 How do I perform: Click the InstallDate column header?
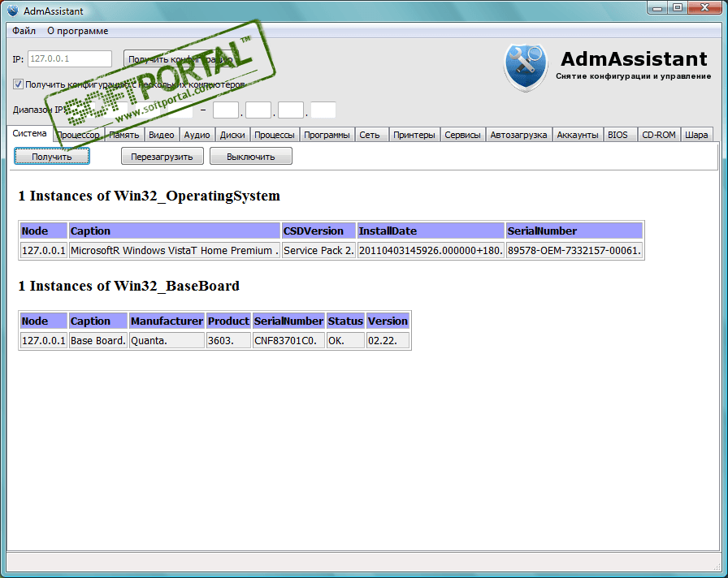pyautogui.click(x=431, y=231)
